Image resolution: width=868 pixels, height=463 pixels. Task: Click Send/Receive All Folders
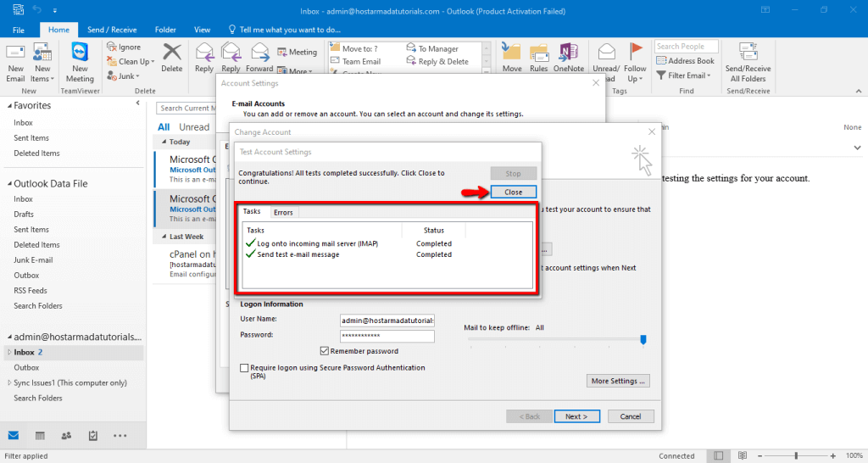click(748, 62)
